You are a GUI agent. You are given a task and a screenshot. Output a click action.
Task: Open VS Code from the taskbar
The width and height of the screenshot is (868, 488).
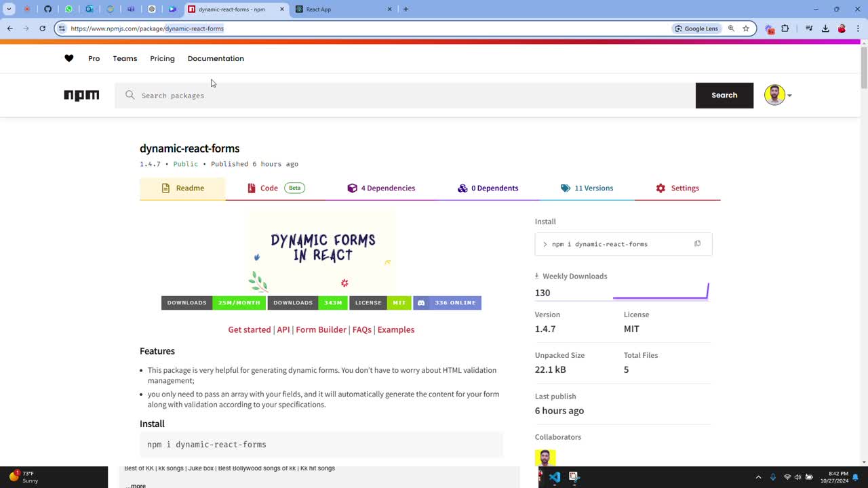[x=555, y=477]
